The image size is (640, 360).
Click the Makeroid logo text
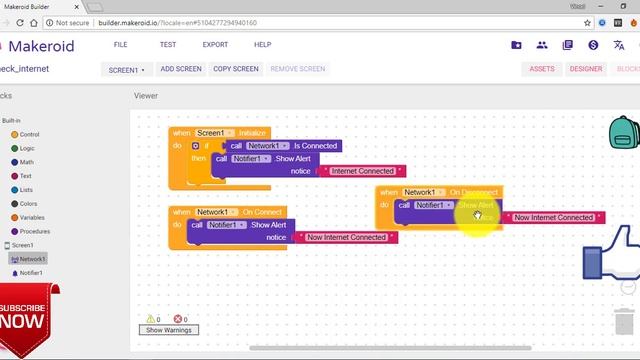tap(41, 46)
